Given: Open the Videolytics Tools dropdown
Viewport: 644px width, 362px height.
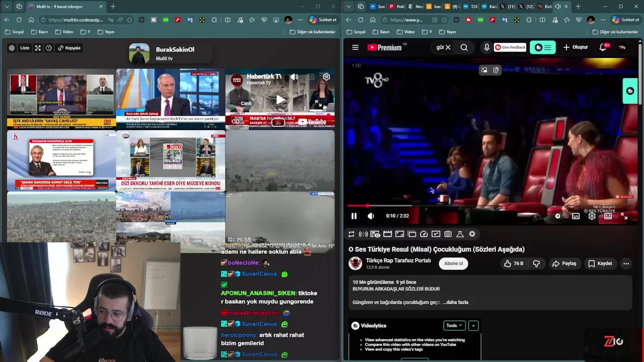Looking at the screenshot, I should coord(454,325).
